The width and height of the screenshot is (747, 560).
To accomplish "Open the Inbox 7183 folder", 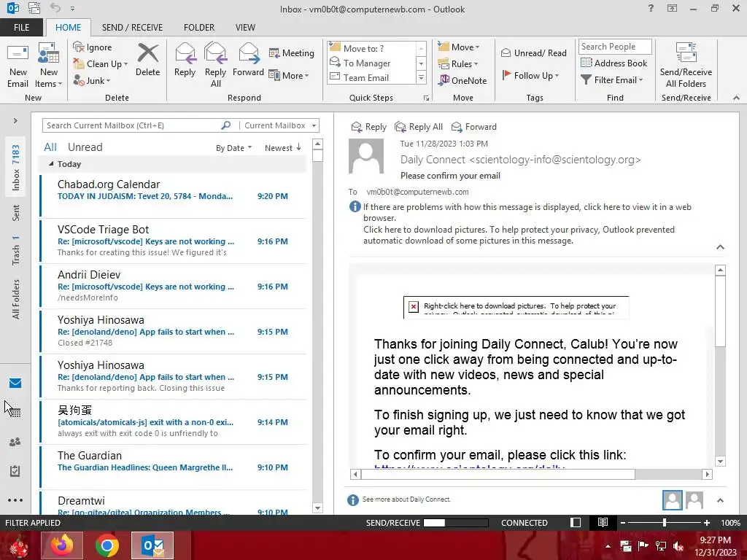I will click(16, 168).
